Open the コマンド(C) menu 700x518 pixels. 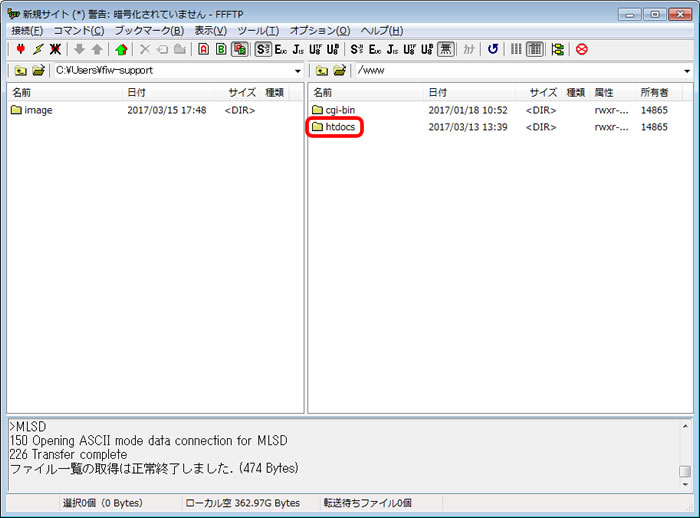[78, 31]
